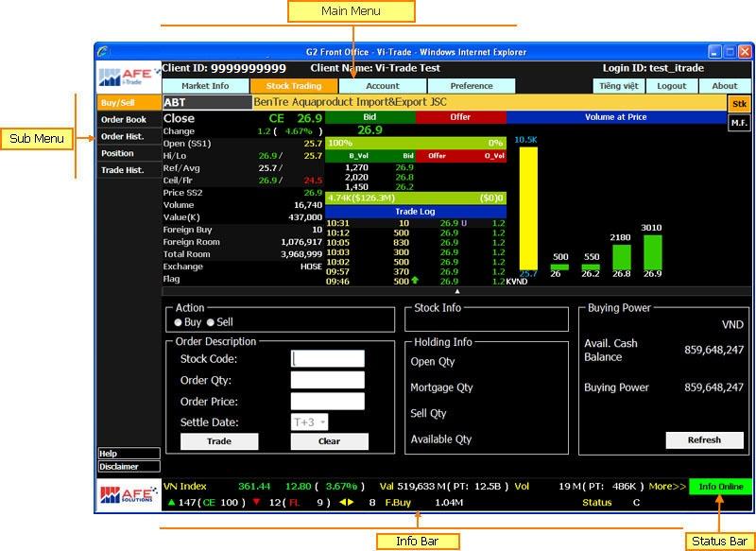This screenshot has height=551, width=756.
Task: Open the Preference menu
Action: click(x=472, y=86)
